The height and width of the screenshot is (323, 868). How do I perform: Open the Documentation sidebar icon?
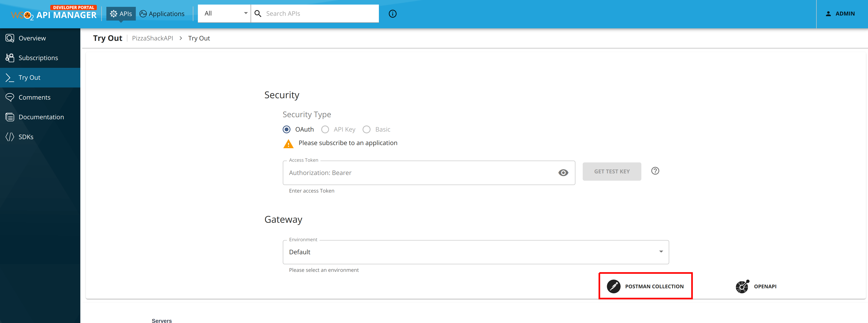tap(10, 117)
